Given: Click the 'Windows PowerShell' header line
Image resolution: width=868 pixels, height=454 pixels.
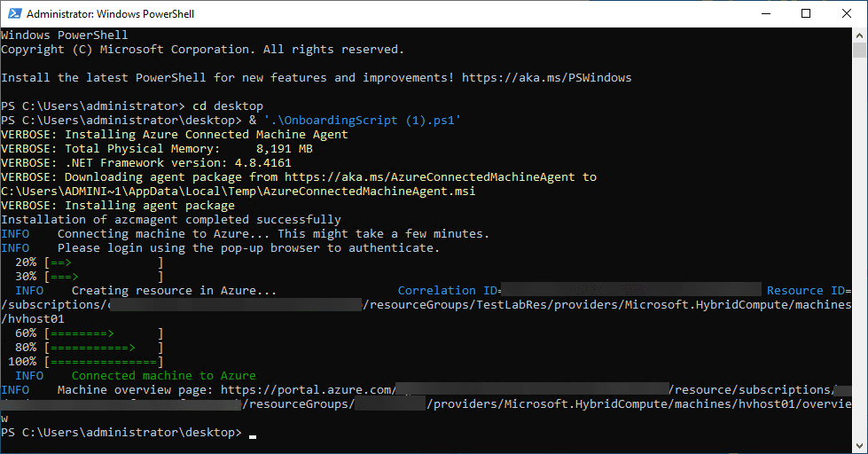Looking at the screenshot, I should point(64,35).
